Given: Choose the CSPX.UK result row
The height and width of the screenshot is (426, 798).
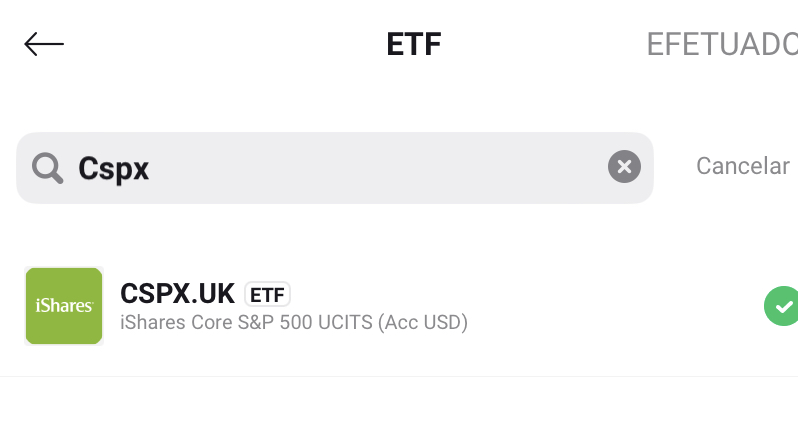Looking at the screenshot, I should click(399, 306).
